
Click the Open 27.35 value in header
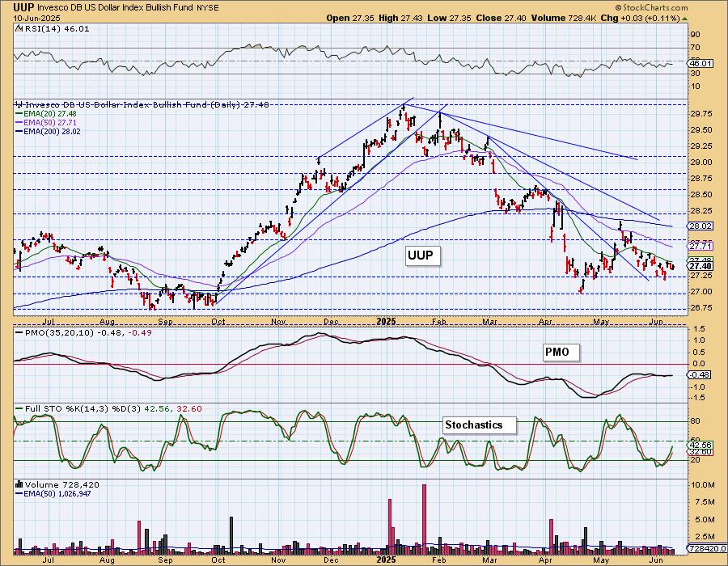click(x=351, y=18)
